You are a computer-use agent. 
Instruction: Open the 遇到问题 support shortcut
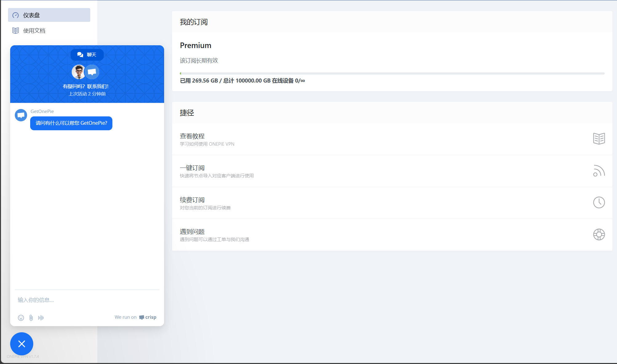(x=192, y=232)
